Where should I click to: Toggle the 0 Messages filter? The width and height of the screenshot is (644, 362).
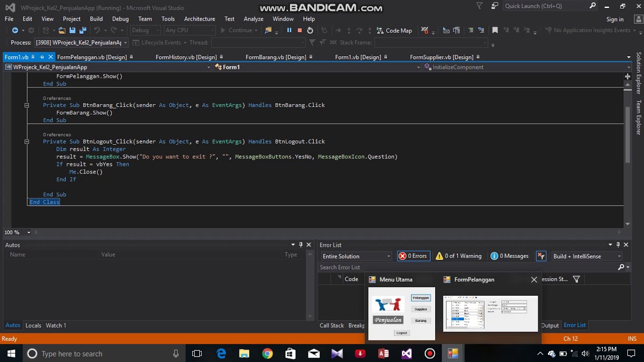[x=510, y=256]
